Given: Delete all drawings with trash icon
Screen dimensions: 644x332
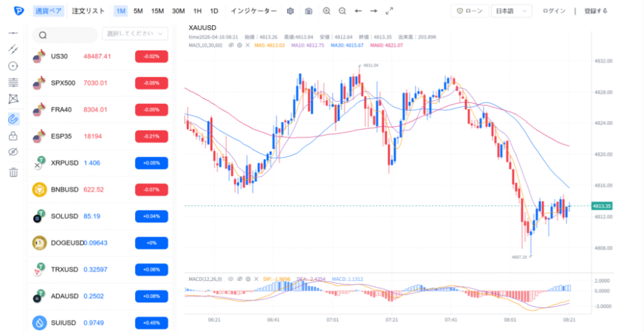Looking at the screenshot, I should [x=13, y=172].
